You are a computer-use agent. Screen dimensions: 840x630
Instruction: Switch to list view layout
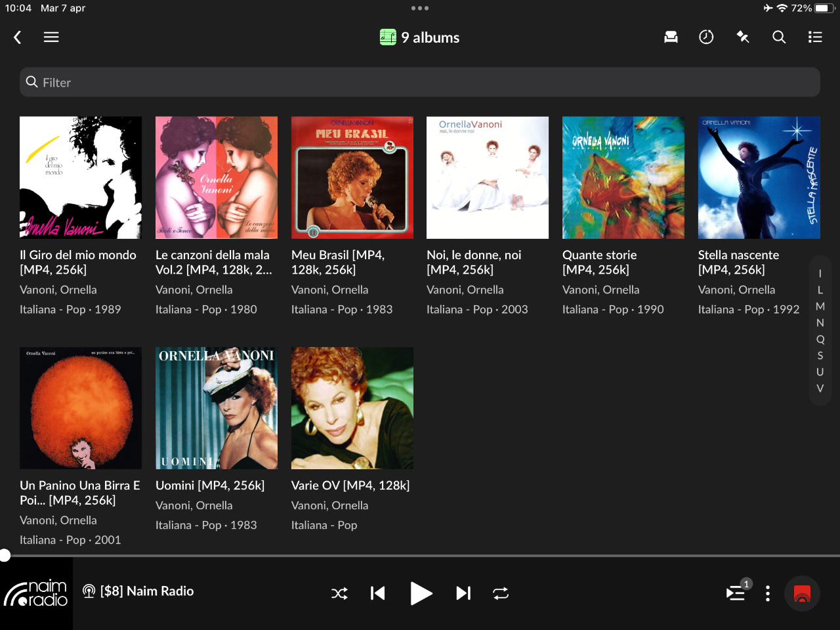815,37
